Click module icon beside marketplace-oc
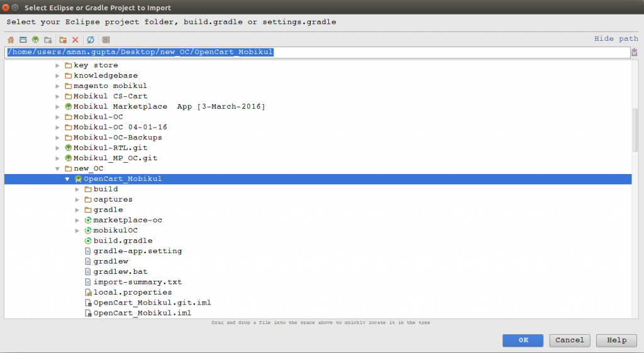This screenshot has width=644, height=353. (88, 220)
